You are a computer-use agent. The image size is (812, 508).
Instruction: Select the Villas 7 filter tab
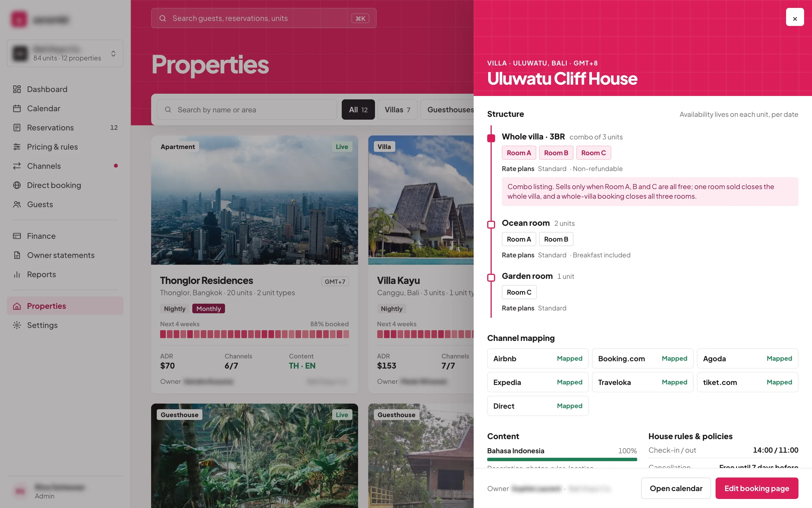[x=397, y=110]
